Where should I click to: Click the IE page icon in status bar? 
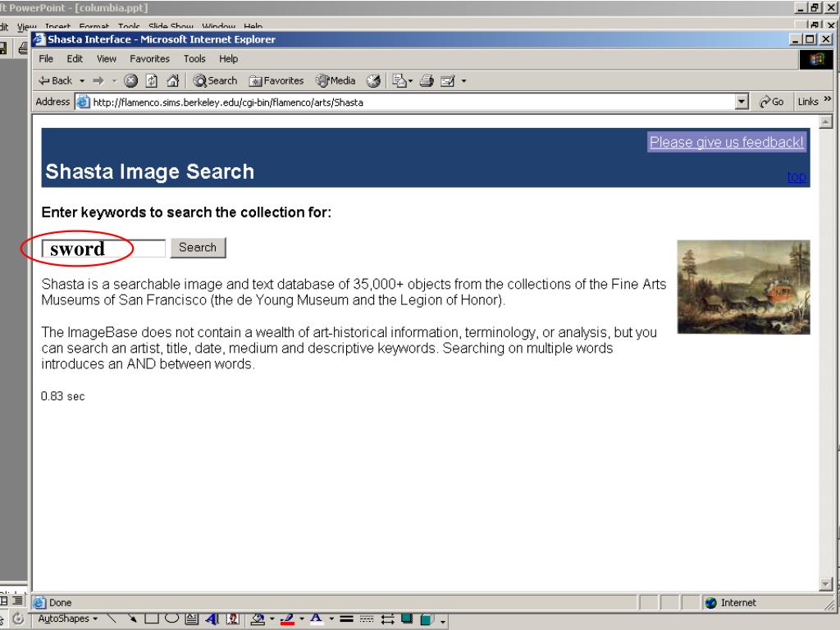pos(39,603)
